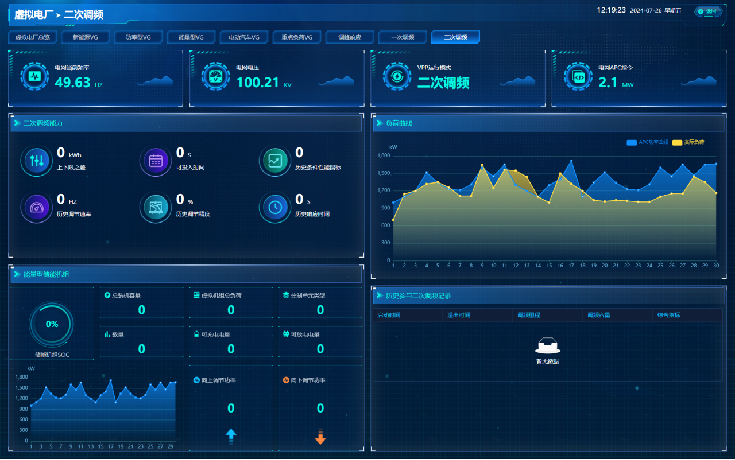Open the 一次调频 tab
Viewport: 735px width, 460px height.
pos(402,36)
